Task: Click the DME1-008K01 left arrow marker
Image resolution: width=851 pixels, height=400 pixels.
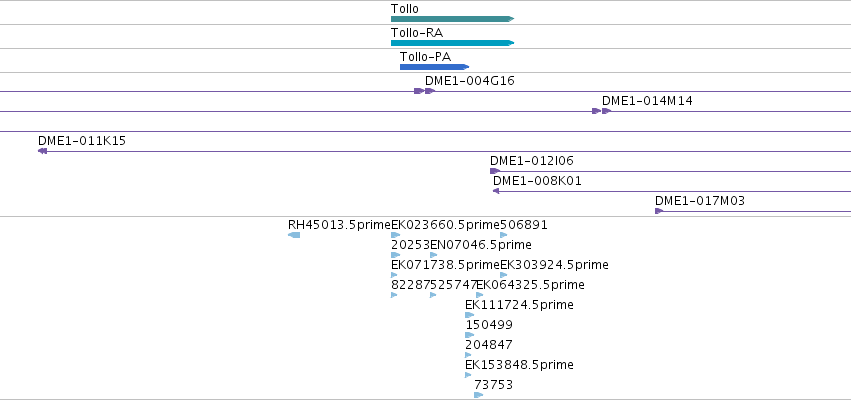Action: [x=496, y=191]
